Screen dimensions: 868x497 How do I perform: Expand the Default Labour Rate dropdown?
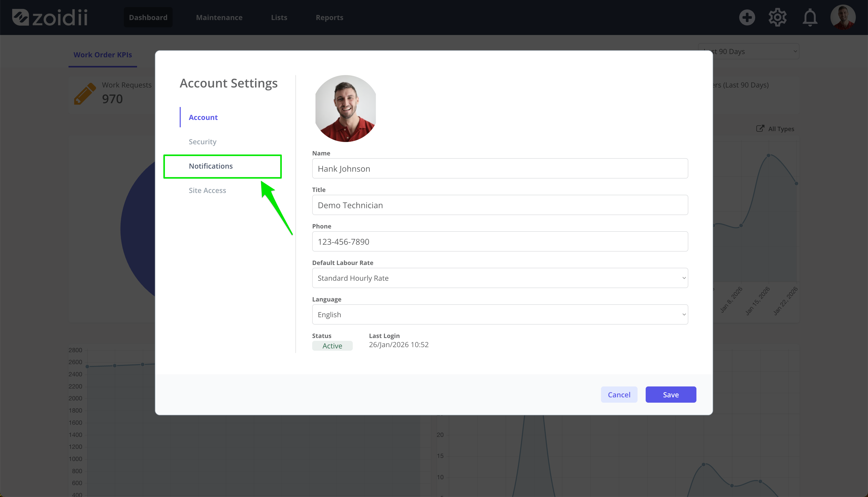(x=500, y=278)
